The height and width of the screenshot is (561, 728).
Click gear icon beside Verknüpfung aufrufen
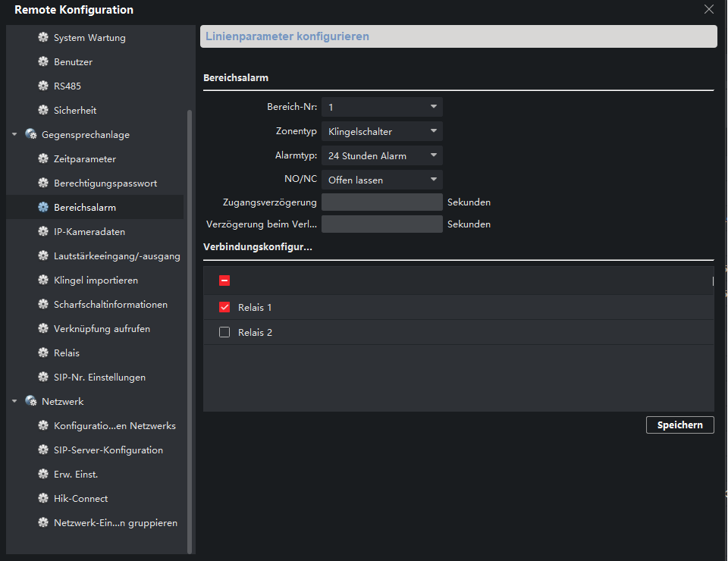coord(43,328)
